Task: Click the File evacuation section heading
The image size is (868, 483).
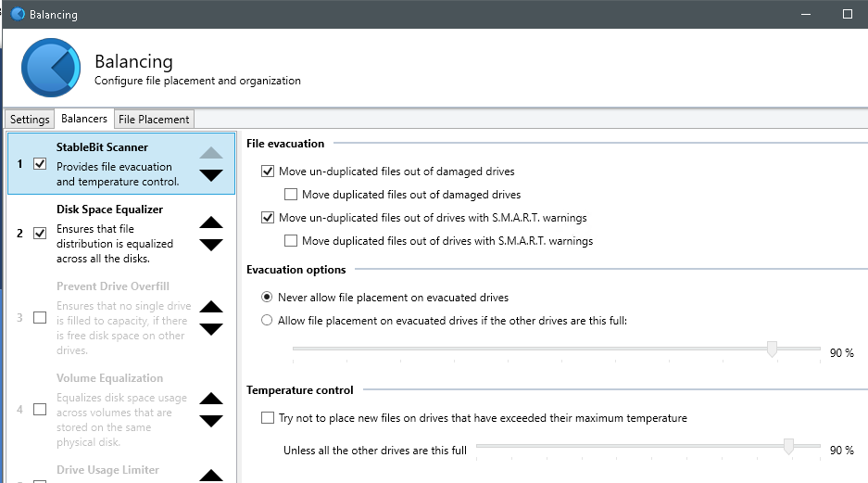Action: click(x=285, y=144)
